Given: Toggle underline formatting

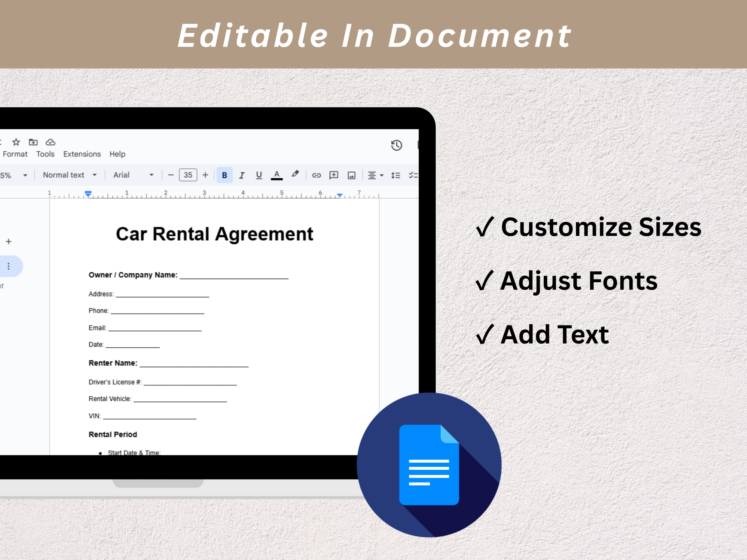Looking at the screenshot, I should point(259,175).
